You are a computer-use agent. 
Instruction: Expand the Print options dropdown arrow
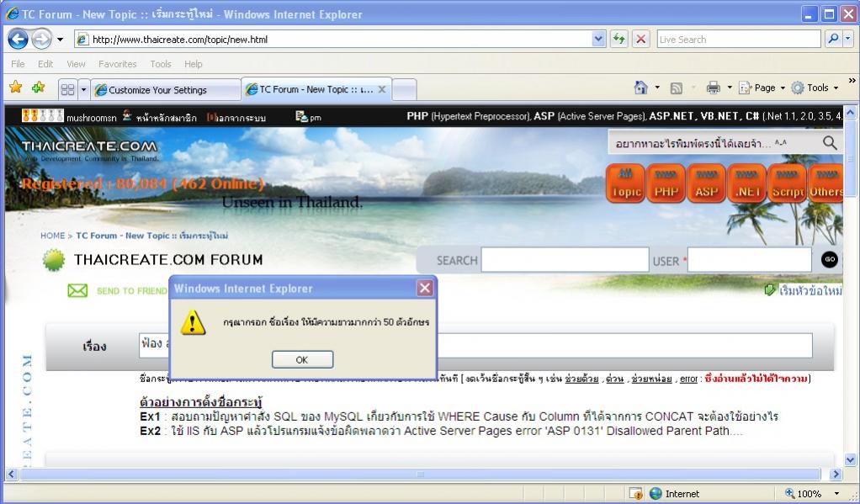coord(730,88)
